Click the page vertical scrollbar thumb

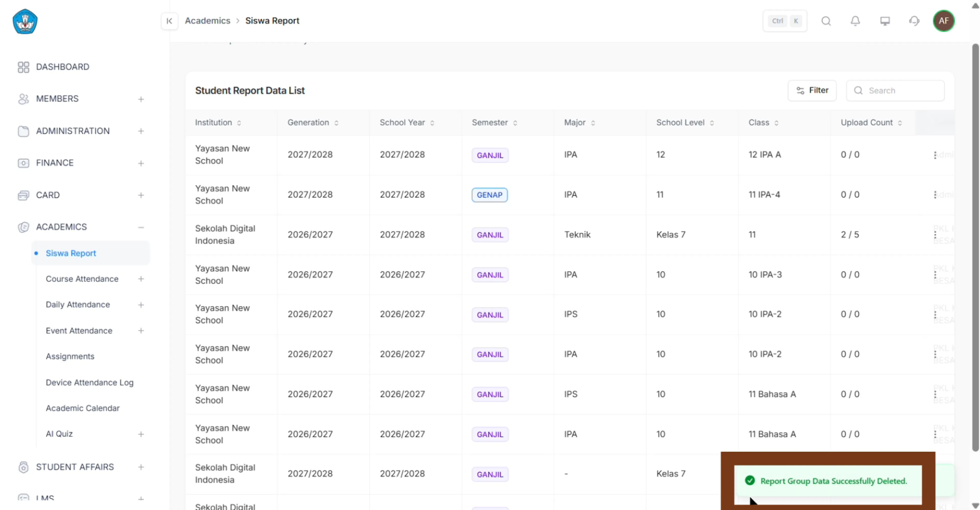975,247
